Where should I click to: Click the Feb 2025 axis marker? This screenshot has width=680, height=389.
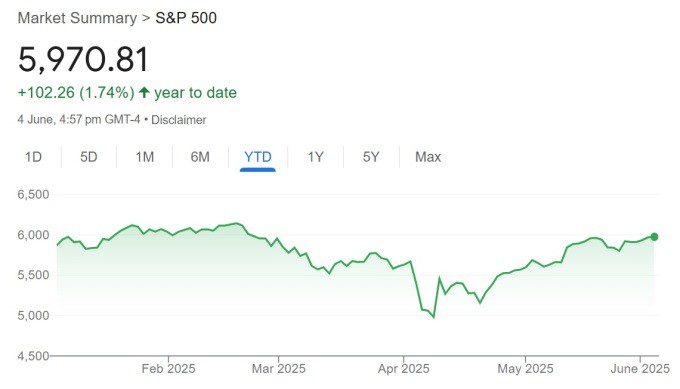[168, 369]
